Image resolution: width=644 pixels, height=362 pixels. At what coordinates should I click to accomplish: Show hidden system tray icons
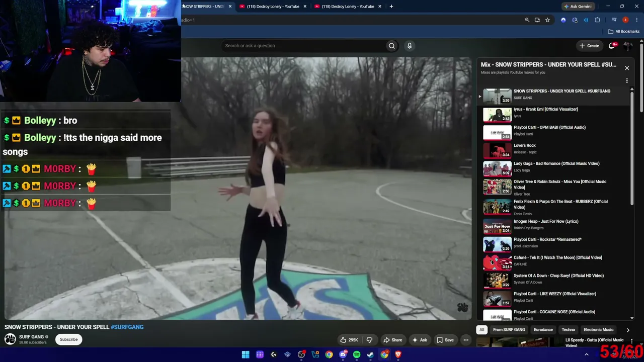[x=586, y=354]
